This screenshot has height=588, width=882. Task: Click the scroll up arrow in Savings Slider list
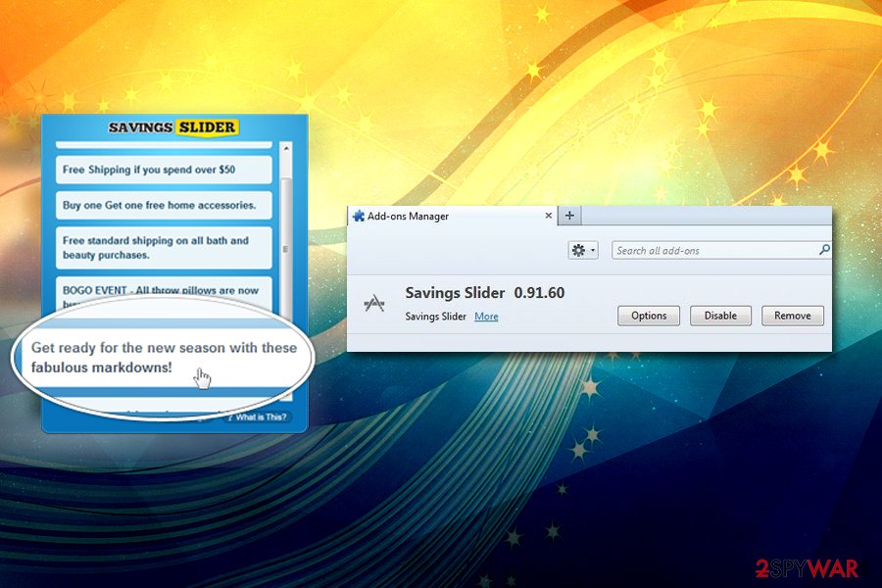(286, 149)
